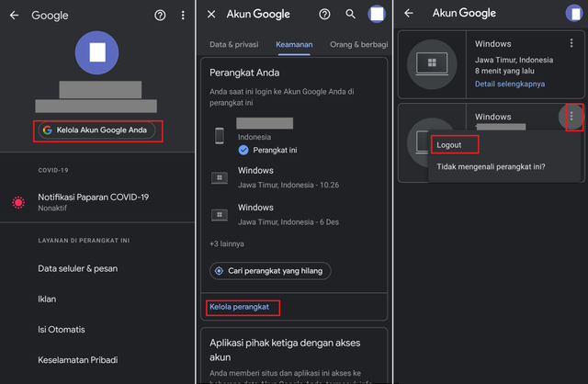Open the Iklan setting
Image resolution: width=588 pixels, height=384 pixels.
(x=47, y=299)
